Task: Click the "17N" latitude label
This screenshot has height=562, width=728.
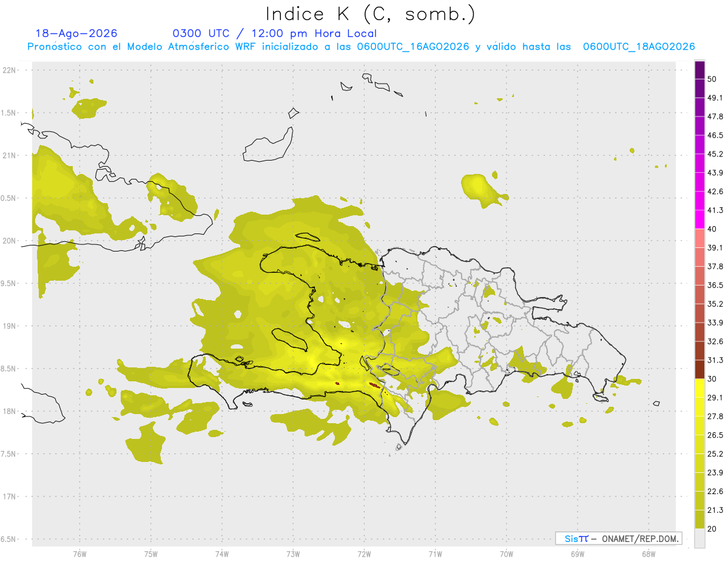Action: click(10, 497)
